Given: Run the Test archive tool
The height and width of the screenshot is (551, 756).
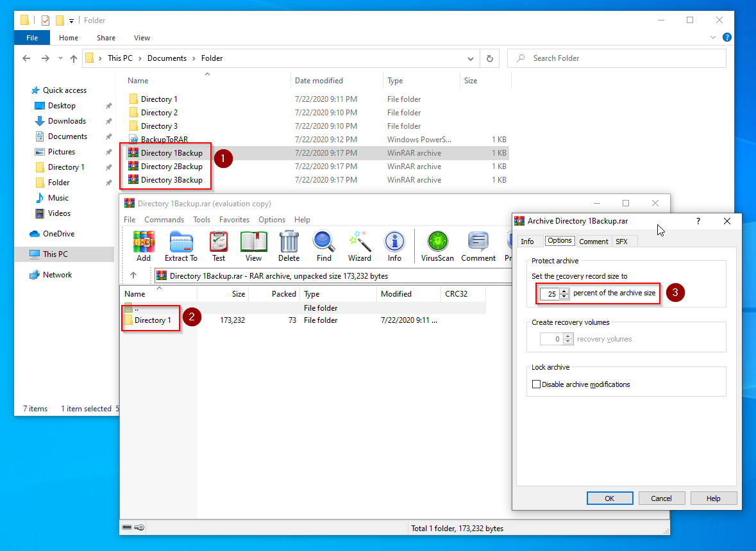Looking at the screenshot, I should click(219, 246).
